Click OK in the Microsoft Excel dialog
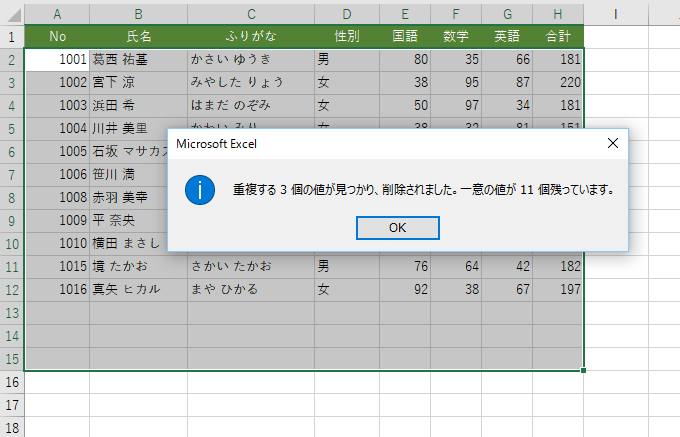 pos(397,227)
